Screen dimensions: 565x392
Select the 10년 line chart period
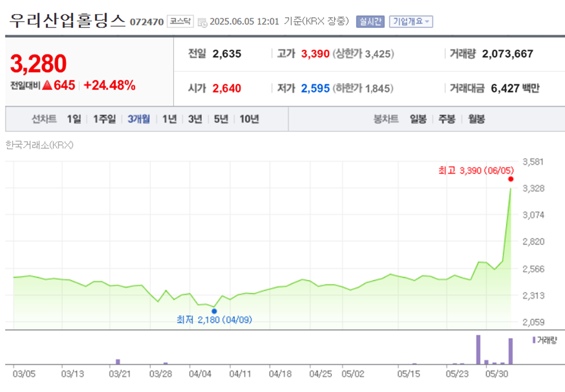point(249,119)
